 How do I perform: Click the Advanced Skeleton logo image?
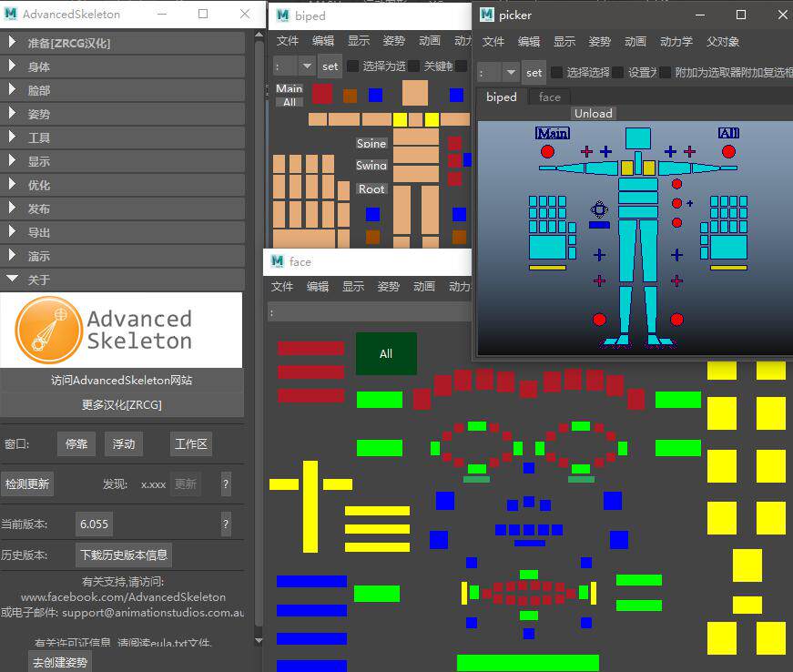121,330
